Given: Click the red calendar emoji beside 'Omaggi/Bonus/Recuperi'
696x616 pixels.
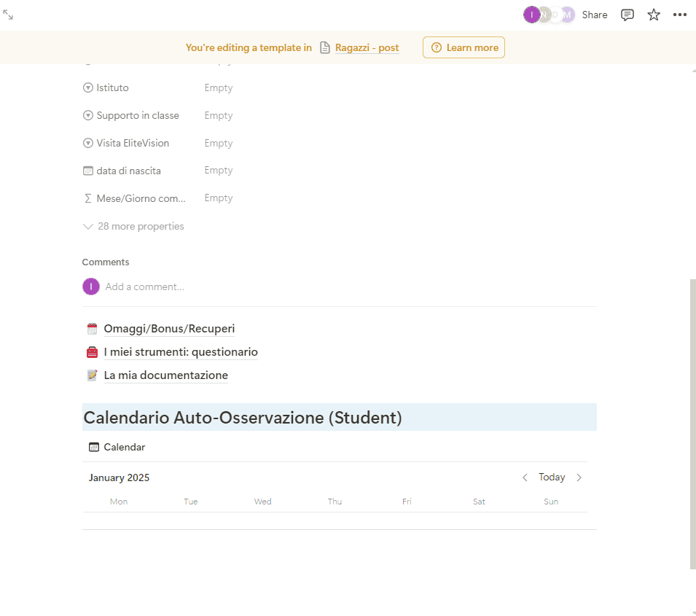Looking at the screenshot, I should tap(92, 328).
